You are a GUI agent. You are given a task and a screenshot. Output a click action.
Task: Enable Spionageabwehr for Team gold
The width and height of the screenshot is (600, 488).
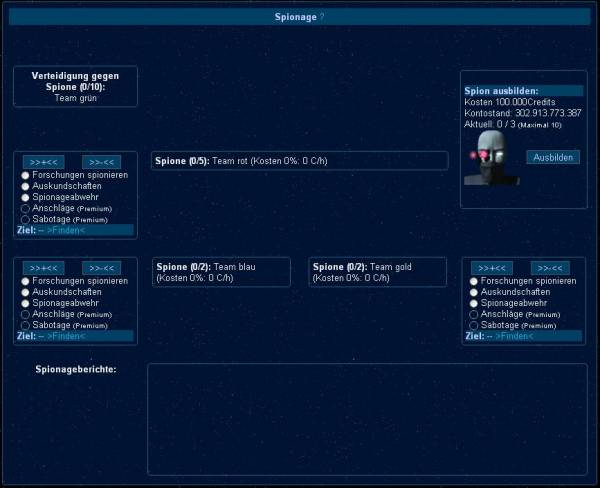pyautogui.click(x=474, y=303)
